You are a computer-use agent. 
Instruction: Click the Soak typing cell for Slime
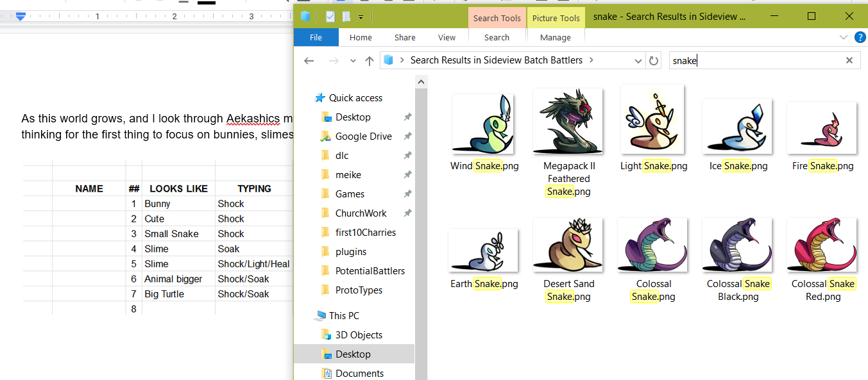tap(254, 249)
